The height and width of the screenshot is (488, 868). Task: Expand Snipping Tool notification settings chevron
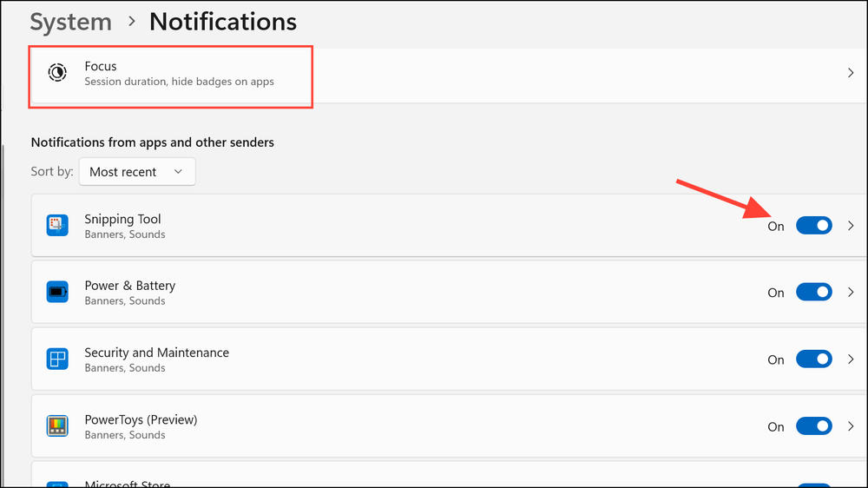coord(851,226)
